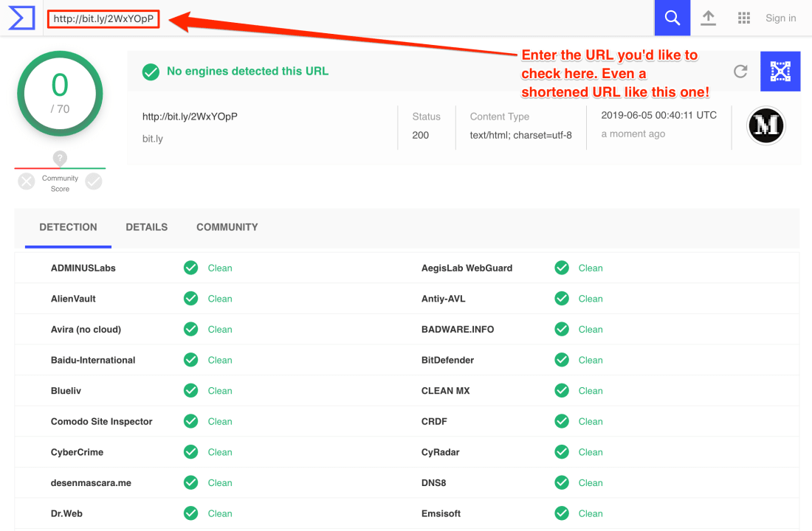This screenshot has width=812, height=531.
Task: Click the ADMINUSLabs clean check icon
Action: click(190, 268)
